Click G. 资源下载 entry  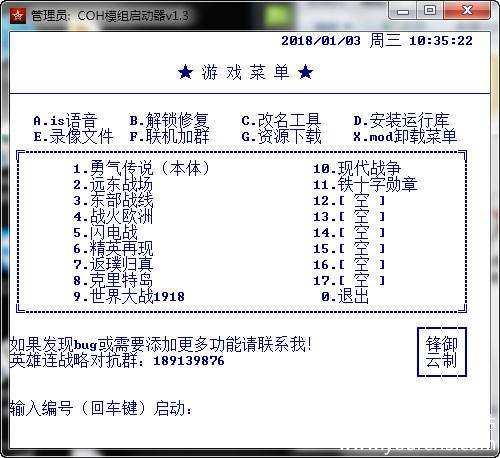click(x=281, y=136)
